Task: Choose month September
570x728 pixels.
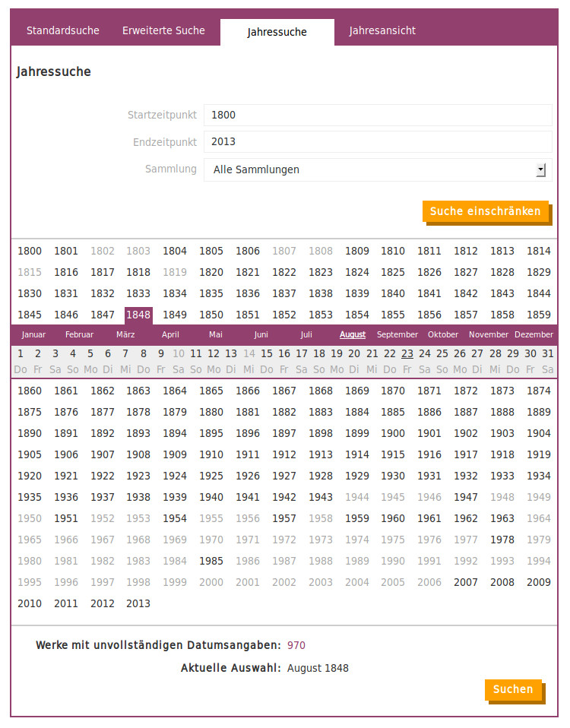Action: tap(397, 335)
